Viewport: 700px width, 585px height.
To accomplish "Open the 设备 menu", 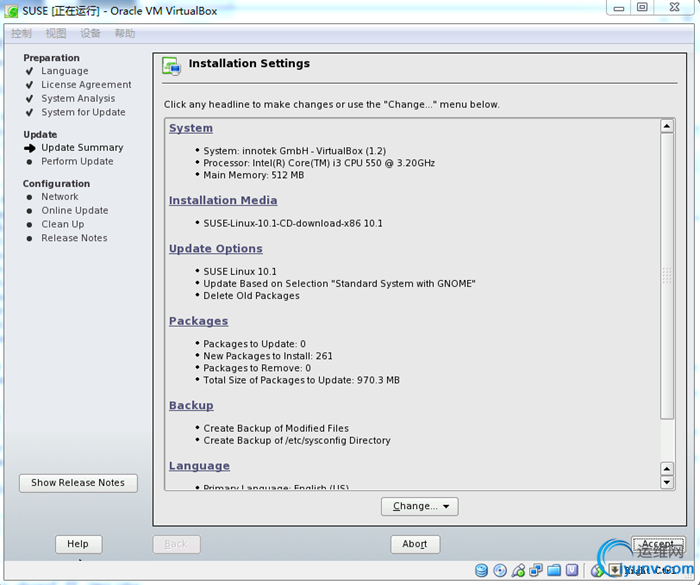I will [90, 33].
